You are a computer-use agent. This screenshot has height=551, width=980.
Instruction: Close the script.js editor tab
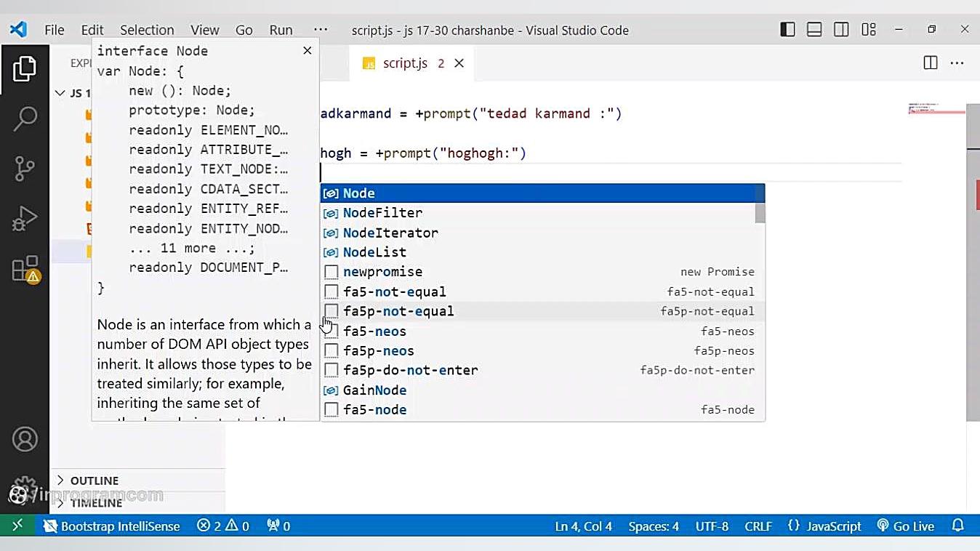tap(459, 63)
